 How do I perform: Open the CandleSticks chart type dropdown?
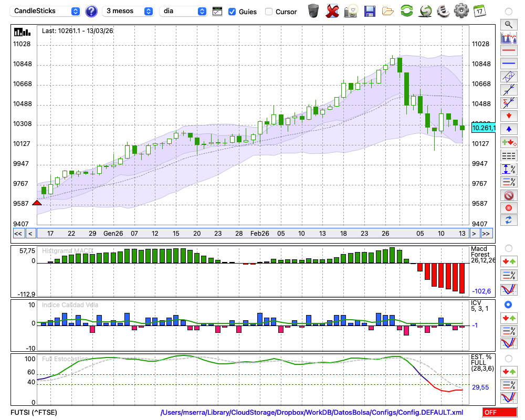tap(46, 11)
